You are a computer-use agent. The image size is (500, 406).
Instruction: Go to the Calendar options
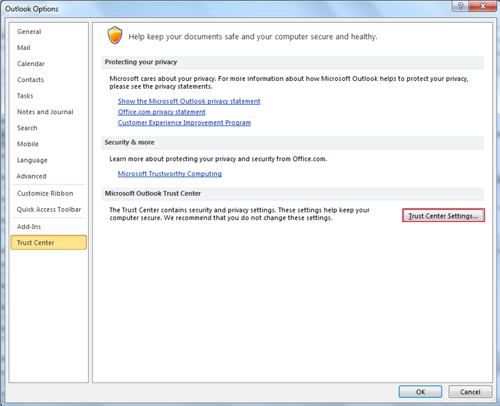(31, 64)
